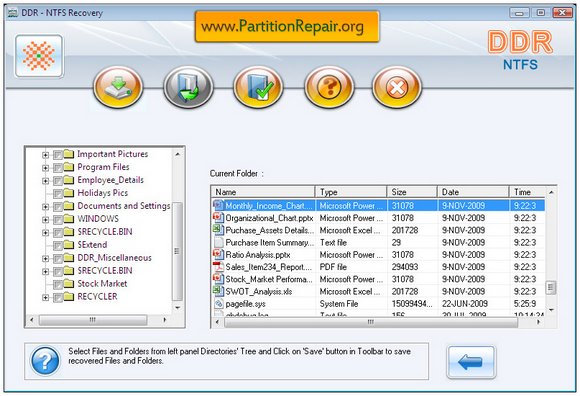Click the Save recovered files toolbar icon
Image resolution: width=580 pixels, height=396 pixels.
pos(118,87)
